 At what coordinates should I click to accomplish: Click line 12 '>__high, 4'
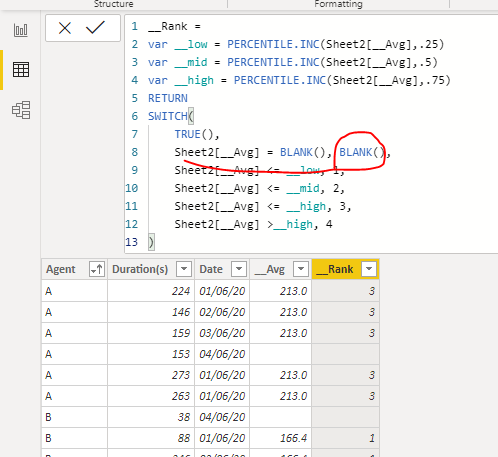(x=300, y=224)
